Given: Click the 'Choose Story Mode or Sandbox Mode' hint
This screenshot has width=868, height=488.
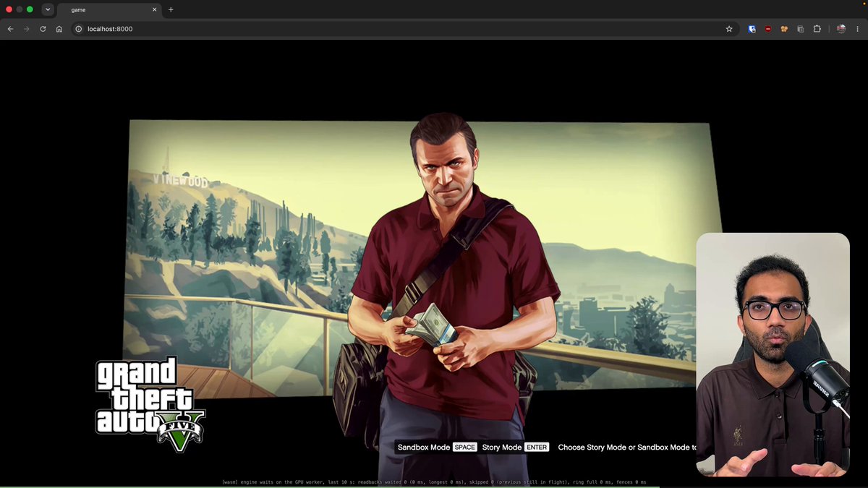Looking at the screenshot, I should pos(626,448).
